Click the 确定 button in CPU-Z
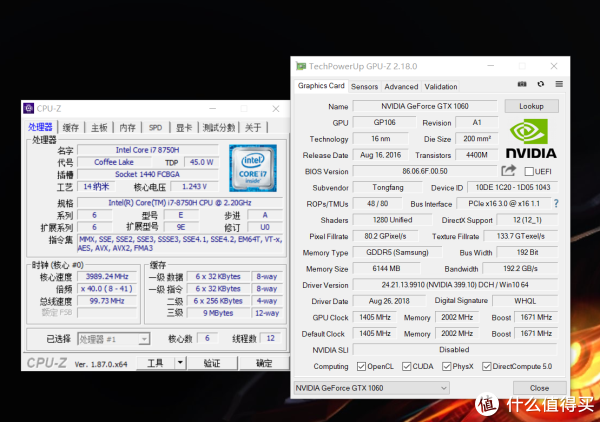The image size is (600, 422). point(264,363)
